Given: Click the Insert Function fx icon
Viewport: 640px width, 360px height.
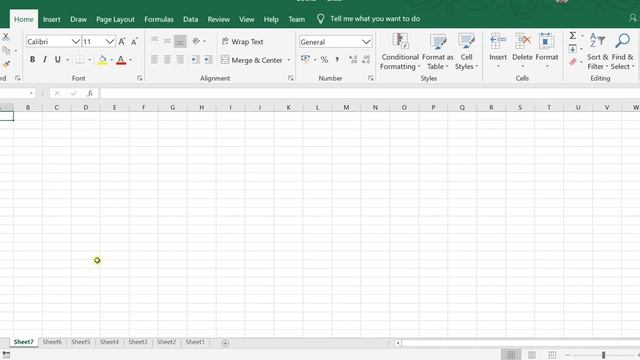Looking at the screenshot, I should pyautogui.click(x=90, y=93).
